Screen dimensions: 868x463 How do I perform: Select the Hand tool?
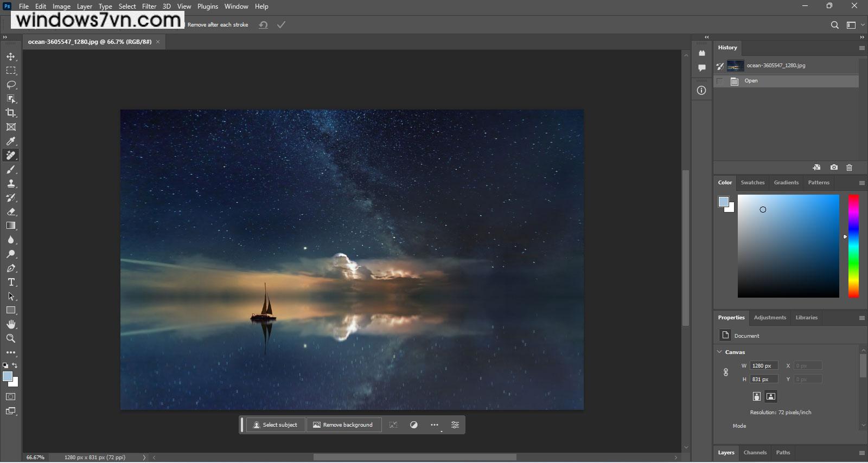(11, 324)
